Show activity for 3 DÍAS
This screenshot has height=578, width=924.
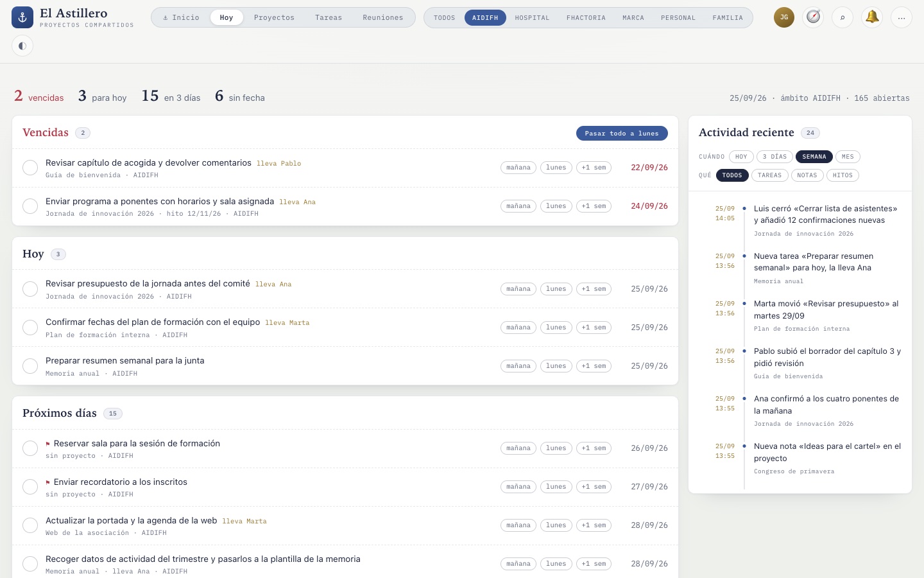(x=774, y=157)
